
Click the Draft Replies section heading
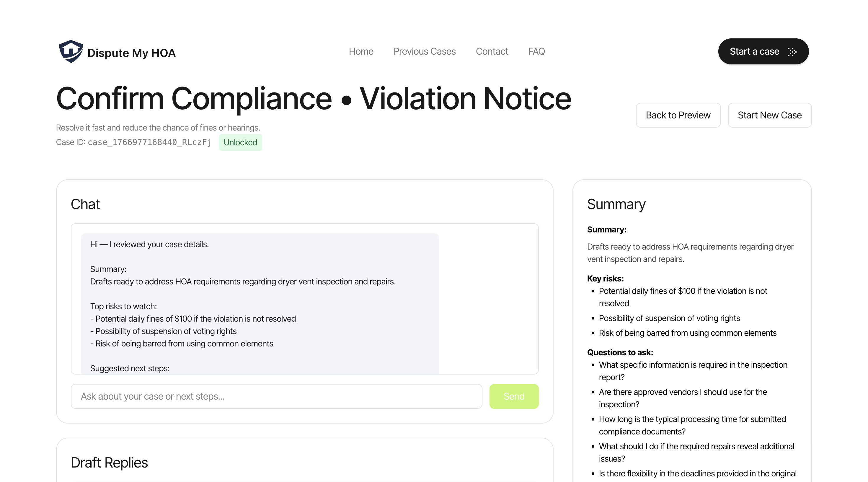[x=109, y=463]
